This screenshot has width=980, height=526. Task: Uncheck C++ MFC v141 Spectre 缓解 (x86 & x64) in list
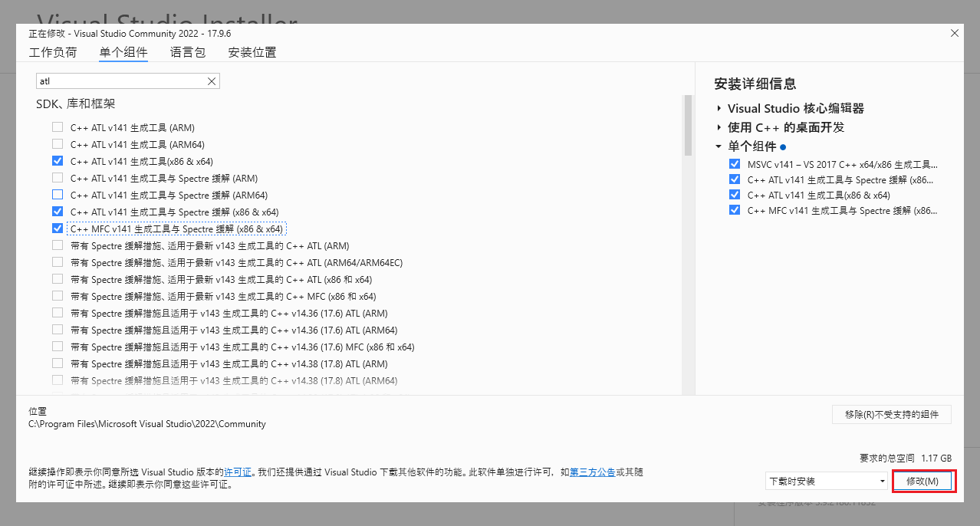click(58, 228)
